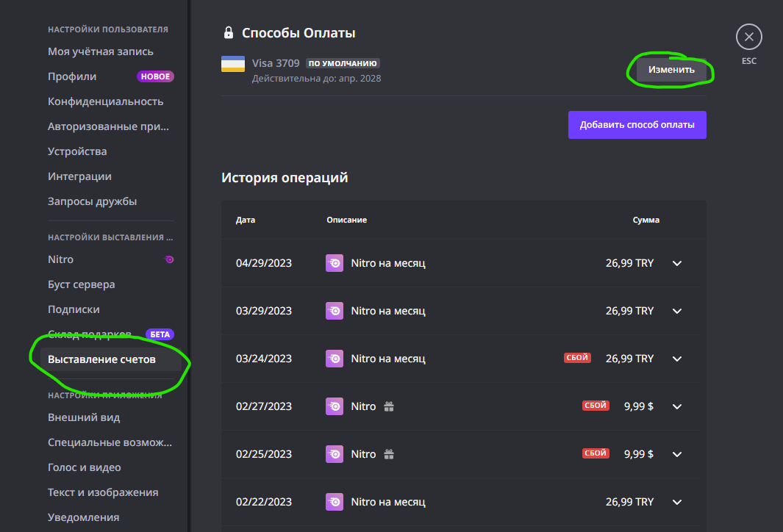Select Устройства in the sidebar
This screenshot has height=532, width=783.
[x=111, y=151]
